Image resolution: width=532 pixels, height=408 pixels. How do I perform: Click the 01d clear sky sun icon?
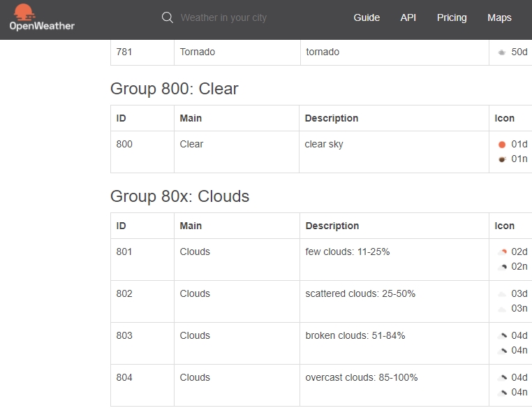click(x=502, y=145)
